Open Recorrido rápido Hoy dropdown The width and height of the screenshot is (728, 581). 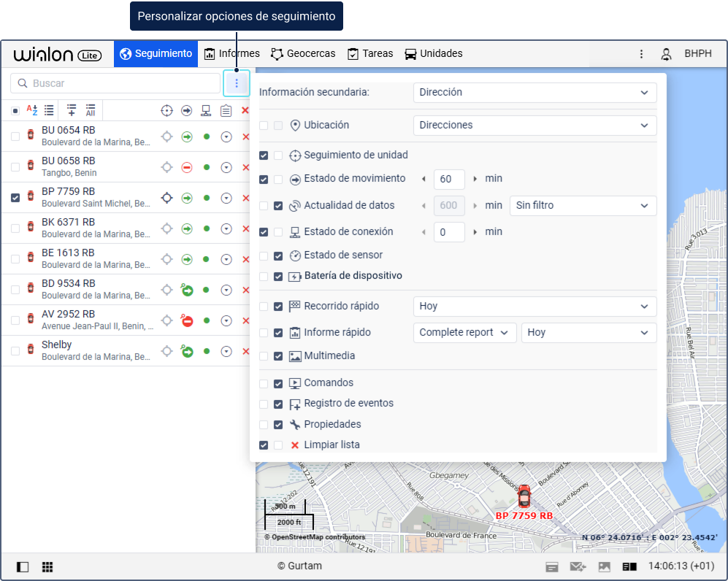tap(534, 307)
